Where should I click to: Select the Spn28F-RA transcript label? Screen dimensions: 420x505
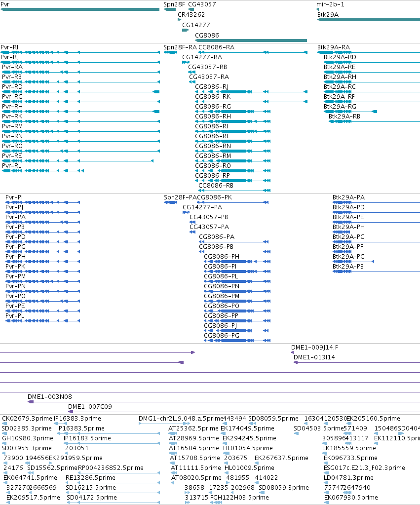180,47
